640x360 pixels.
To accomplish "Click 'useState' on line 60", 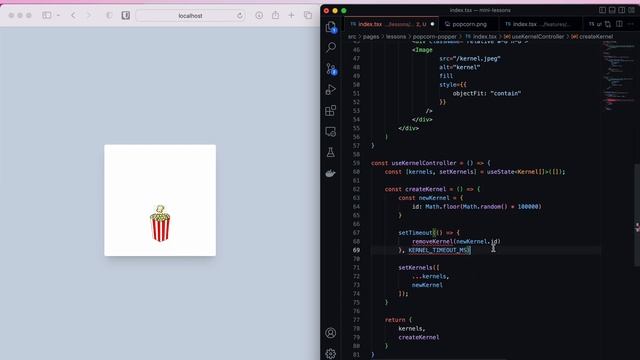I will [500, 171].
